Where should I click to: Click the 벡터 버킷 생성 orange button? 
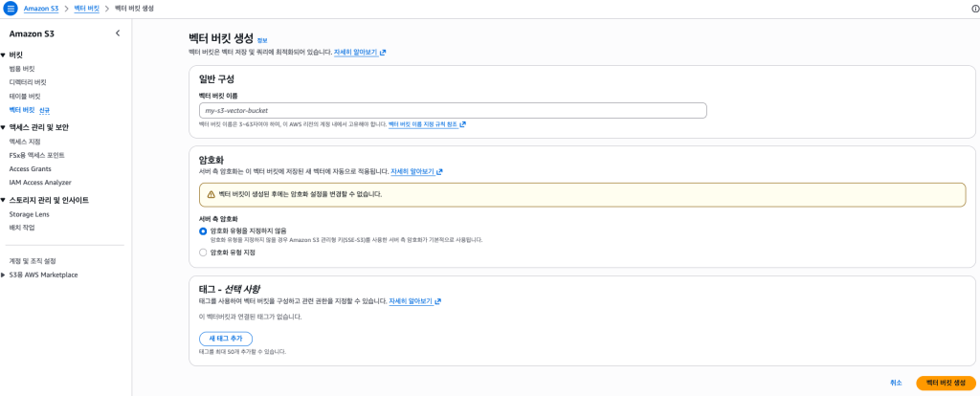click(946, 383)
